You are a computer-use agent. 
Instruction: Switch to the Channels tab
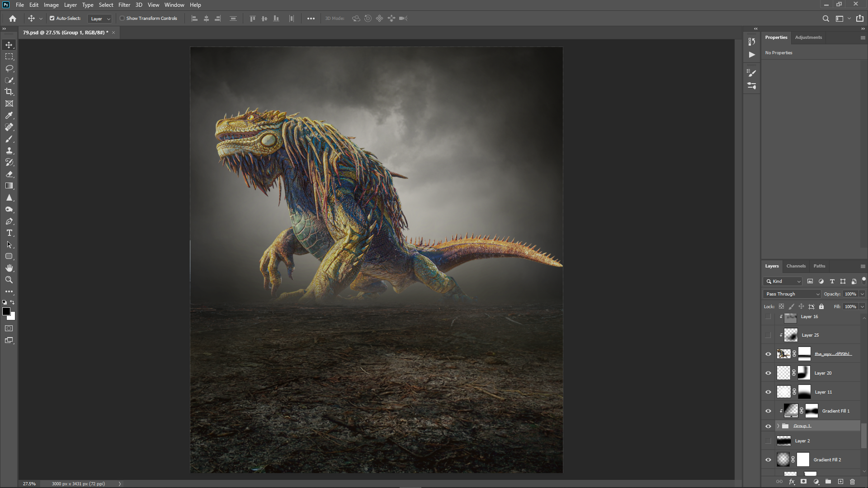pos(796,266)
